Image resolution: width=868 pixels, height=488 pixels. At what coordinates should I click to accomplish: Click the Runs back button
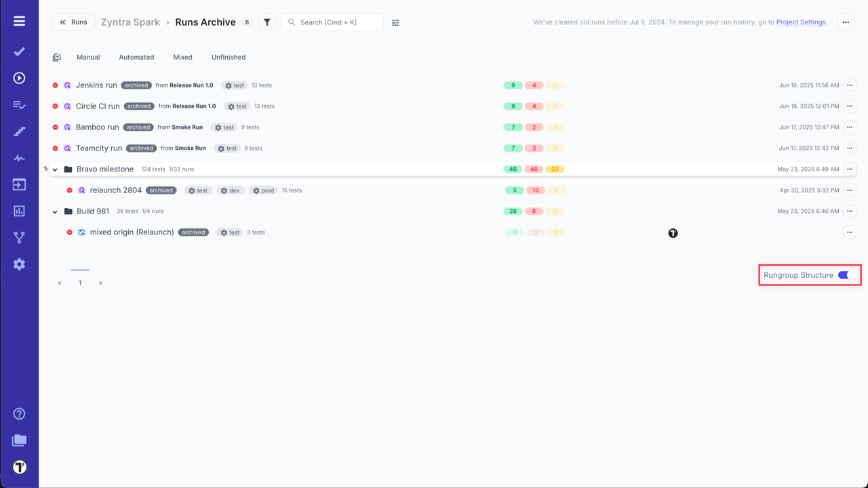[73, 22]
